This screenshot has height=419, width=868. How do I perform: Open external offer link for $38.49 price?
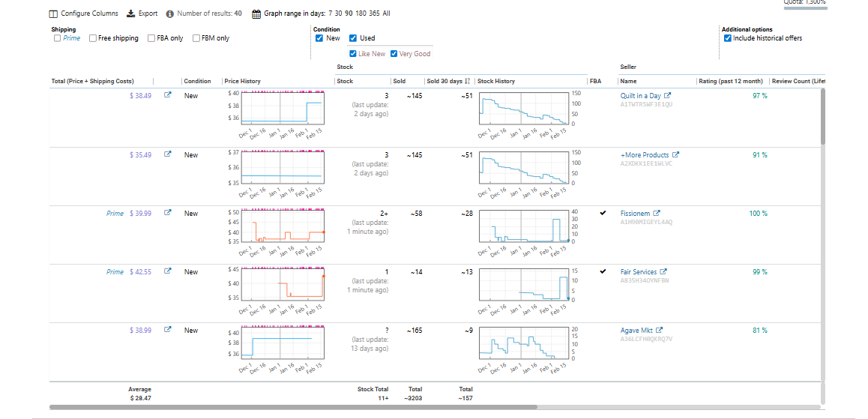[x=168, y=96]
